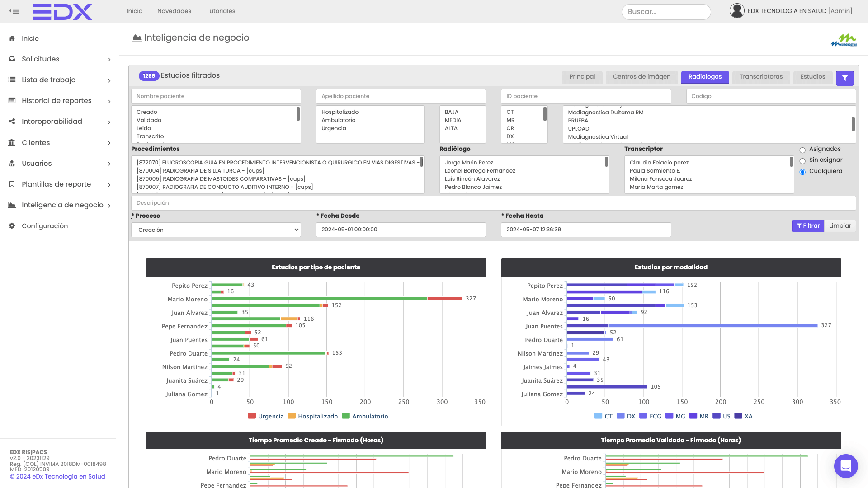This screenshot has width=868, height=488.
Task: Click the Inicio home icon in sidebar
Action: pos(12,38)
